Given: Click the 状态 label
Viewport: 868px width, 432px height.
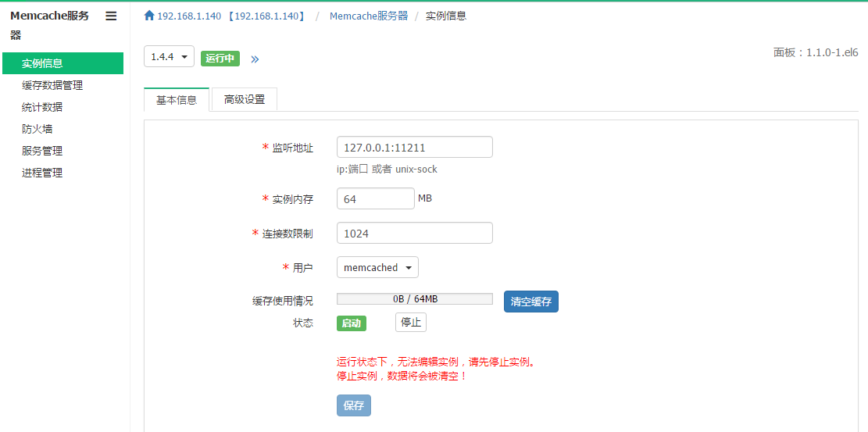Looking at the screenshot, I should pos(303,323).
